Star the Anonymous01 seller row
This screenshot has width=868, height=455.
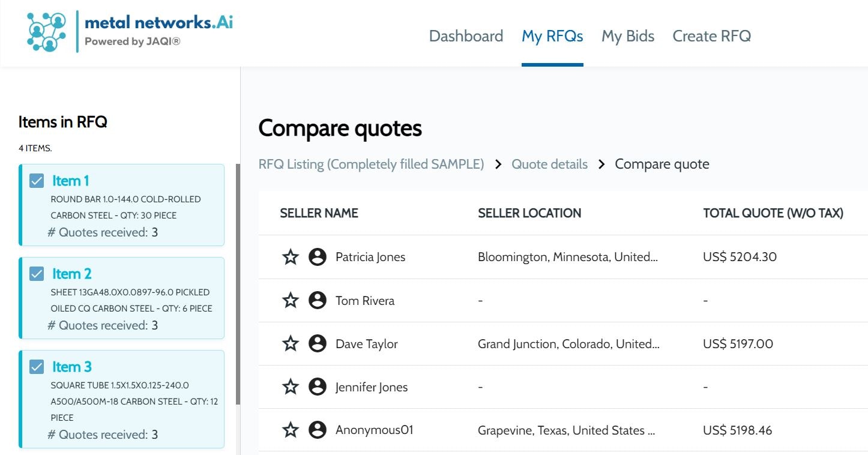point(291,430)
